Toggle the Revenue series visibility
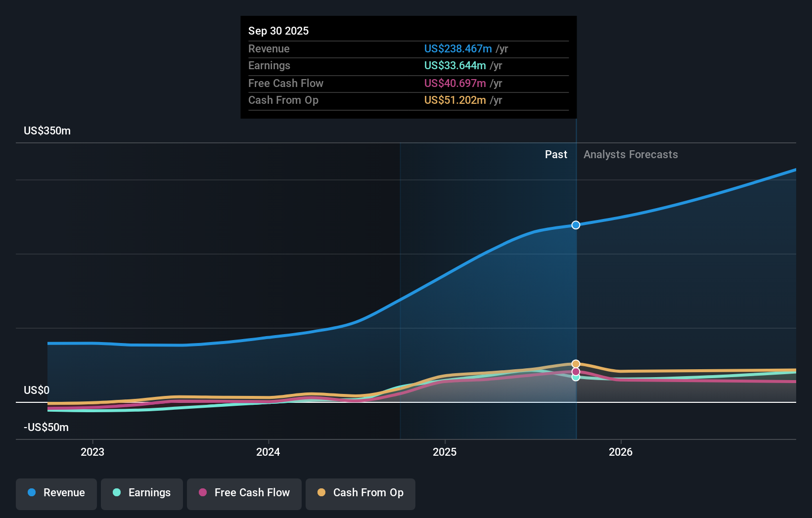The image size is (812, 518). 56,493
